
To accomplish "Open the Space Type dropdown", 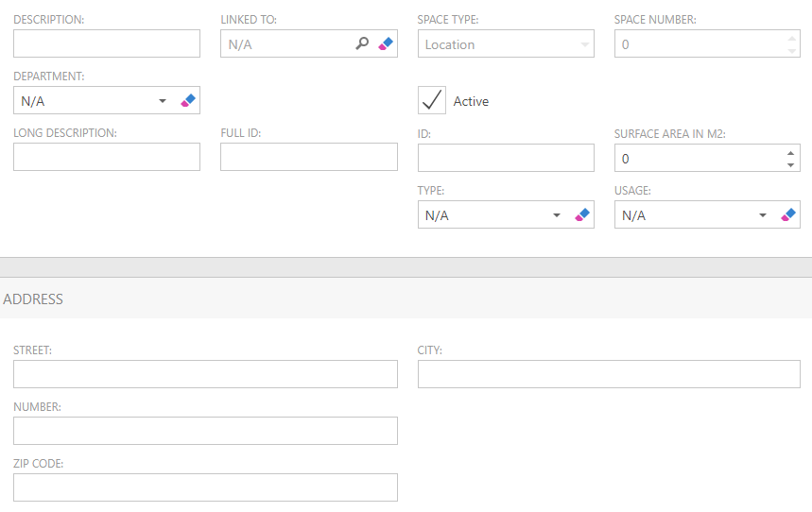I will [x=585, y=44].
